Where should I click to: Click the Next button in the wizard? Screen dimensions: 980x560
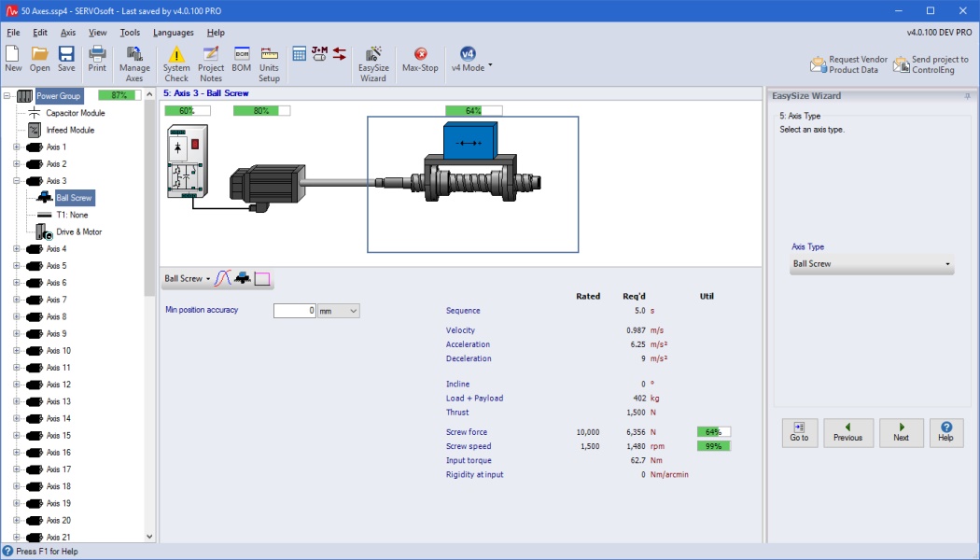(x=901, y=432)
